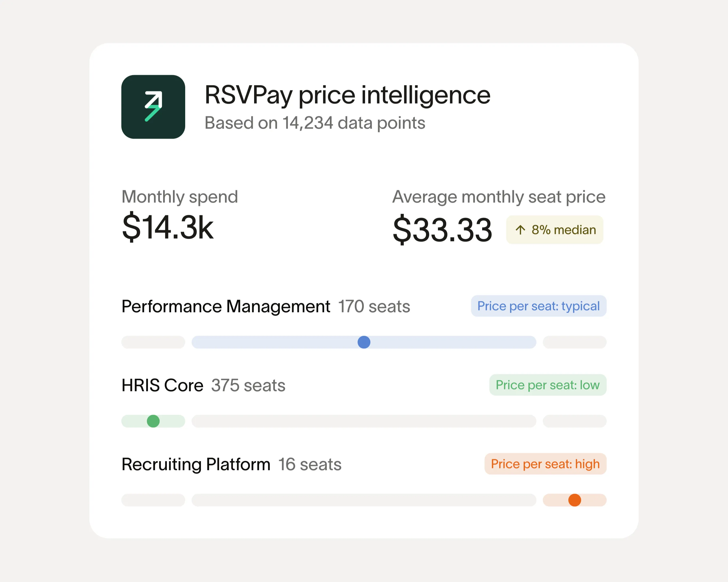728x582 pixels.
Task: Click the 375 seats label
Action: [x=248, y=385]
